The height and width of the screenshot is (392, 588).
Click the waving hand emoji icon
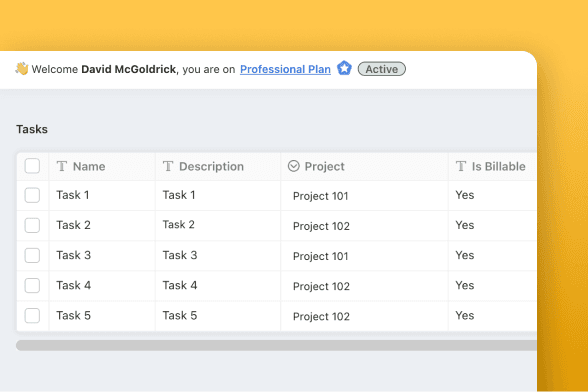(x=22, y=69)
